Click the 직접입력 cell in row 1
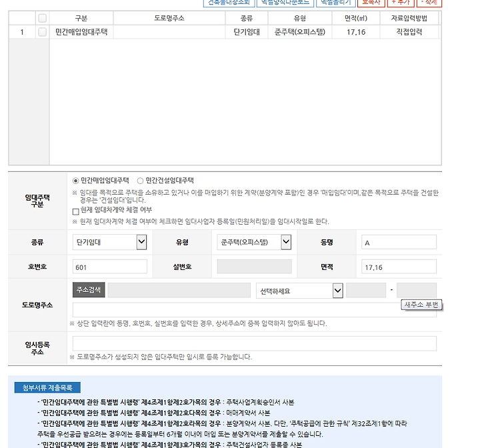The image size is (480, 448). [409, 32]
